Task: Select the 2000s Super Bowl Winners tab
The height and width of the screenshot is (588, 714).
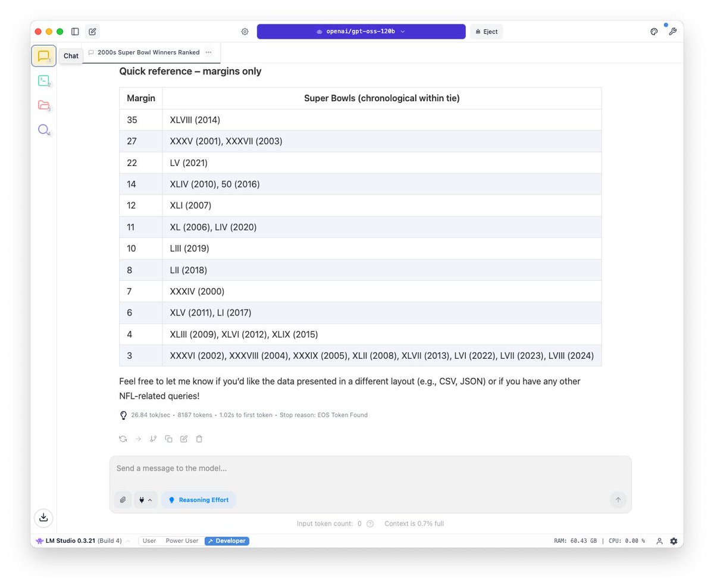Action: pos(148,52)
